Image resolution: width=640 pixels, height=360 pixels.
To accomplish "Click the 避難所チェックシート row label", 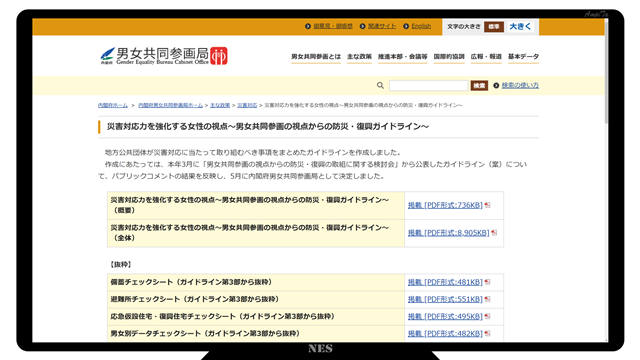I will coord(195,299).
